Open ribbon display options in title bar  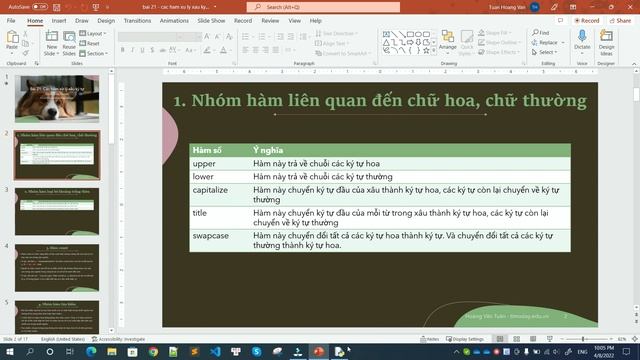tap(573, 7)
